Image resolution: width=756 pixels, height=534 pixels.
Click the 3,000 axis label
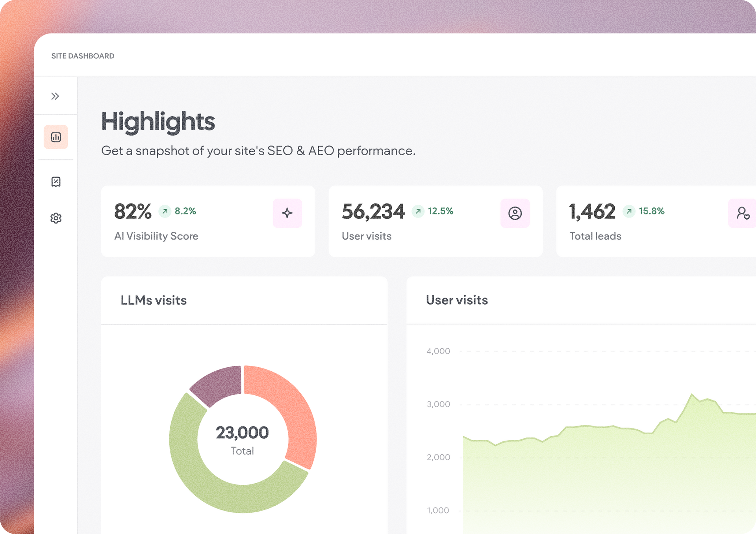pos(438,404)
